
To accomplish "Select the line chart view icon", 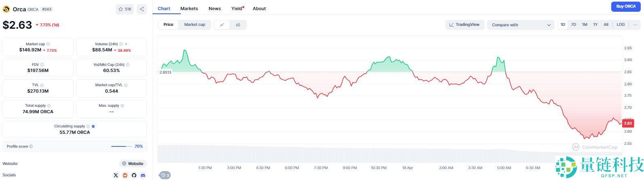I will pos(222,25).
